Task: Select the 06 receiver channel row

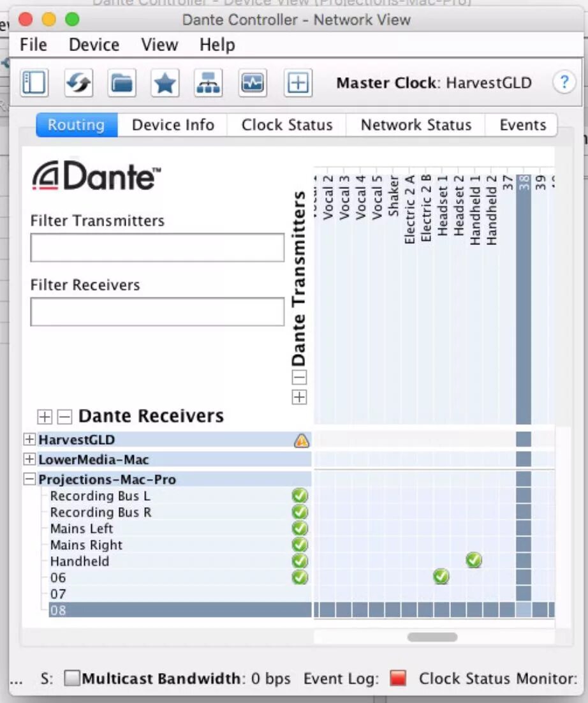Action: click(x=180, y=577)
